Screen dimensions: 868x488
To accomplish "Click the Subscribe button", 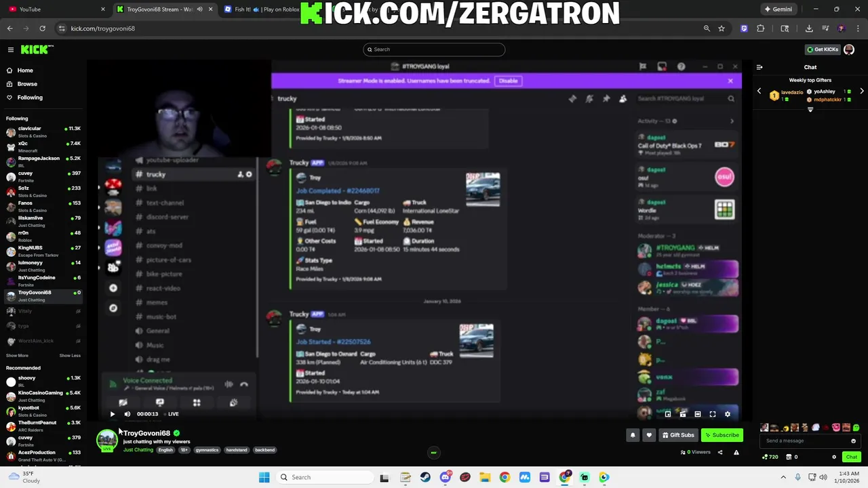I will (722, 435).
